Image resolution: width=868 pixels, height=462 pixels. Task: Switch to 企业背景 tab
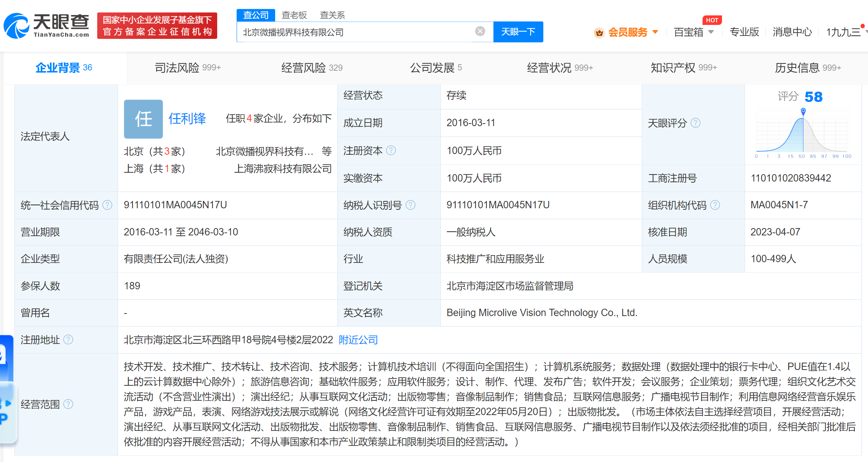64,67
